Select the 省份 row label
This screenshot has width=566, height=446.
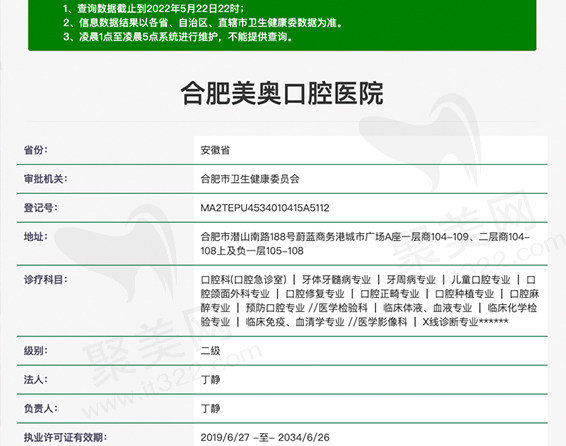click(x=35, y=150)
